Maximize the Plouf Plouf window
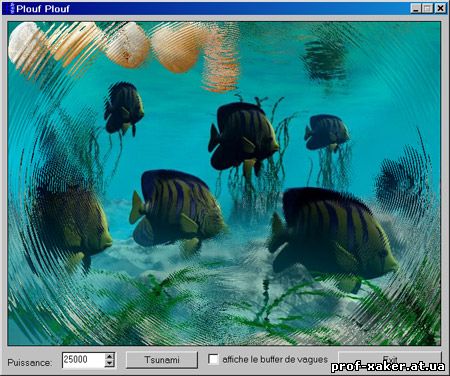The height and width of the screenshot is (376, 450). [x=427, y=8]
